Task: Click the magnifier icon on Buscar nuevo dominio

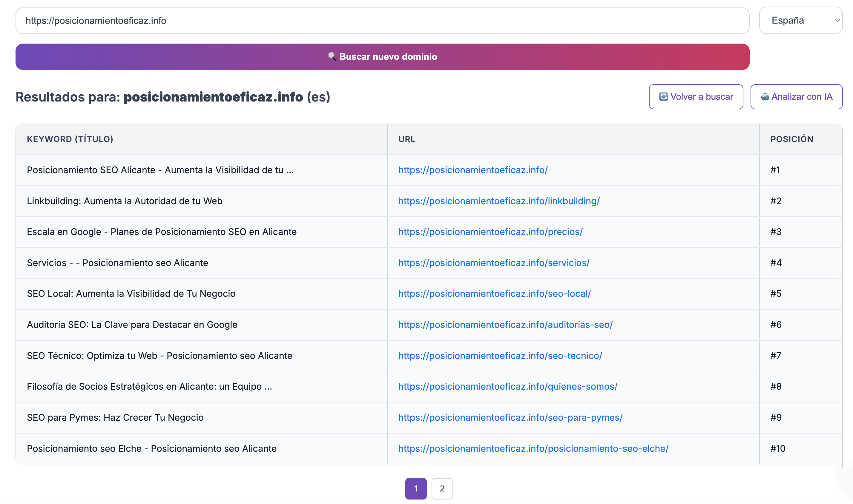Action: click(x=332, y=56)
